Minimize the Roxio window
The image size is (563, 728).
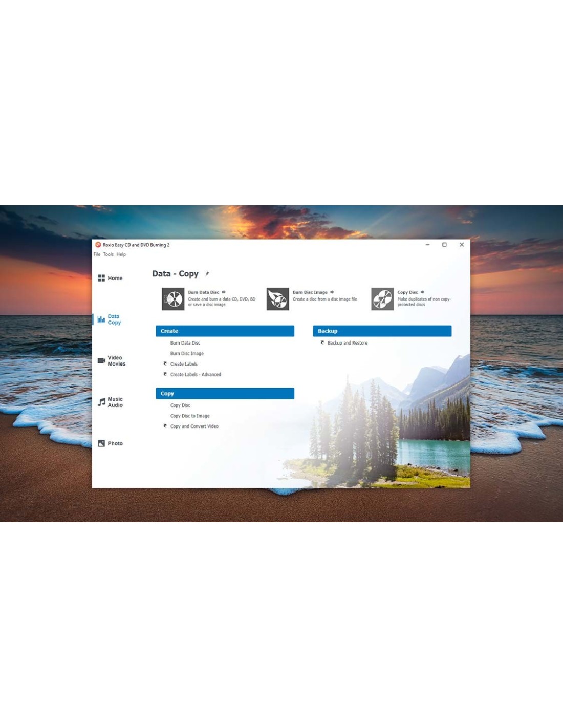[427, 245]
